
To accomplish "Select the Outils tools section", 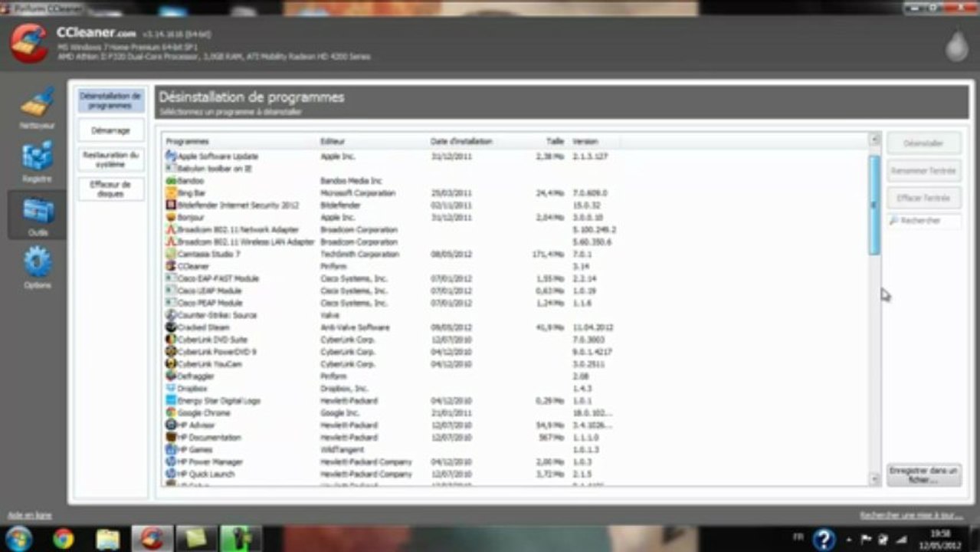I will tap(37, 215).
